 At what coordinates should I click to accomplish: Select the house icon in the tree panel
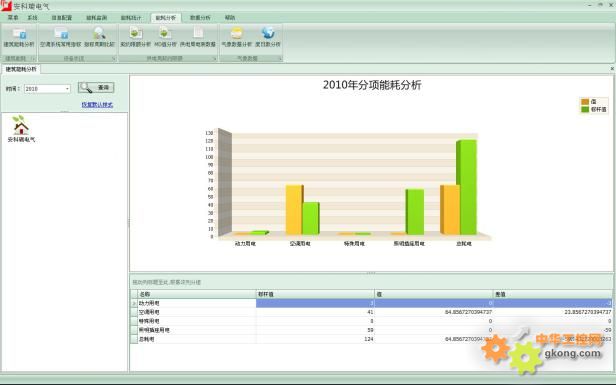tap(20, 125)
